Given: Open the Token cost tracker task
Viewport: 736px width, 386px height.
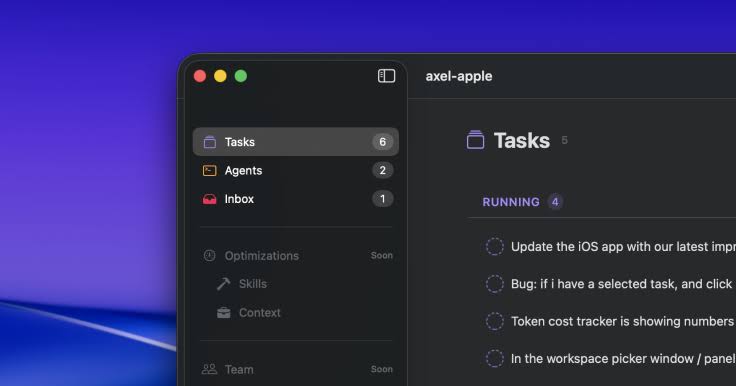Looking at the screenshot, I should (x=622, y=321).
